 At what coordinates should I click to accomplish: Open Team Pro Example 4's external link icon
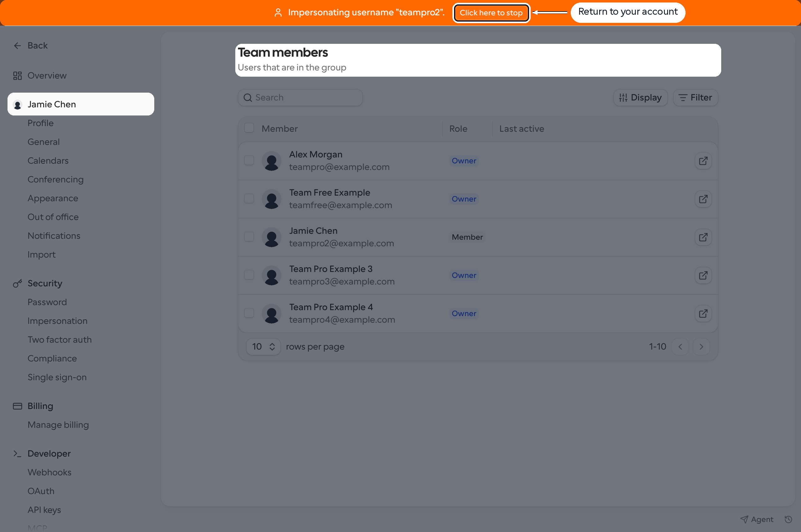(x=703, y=314)
